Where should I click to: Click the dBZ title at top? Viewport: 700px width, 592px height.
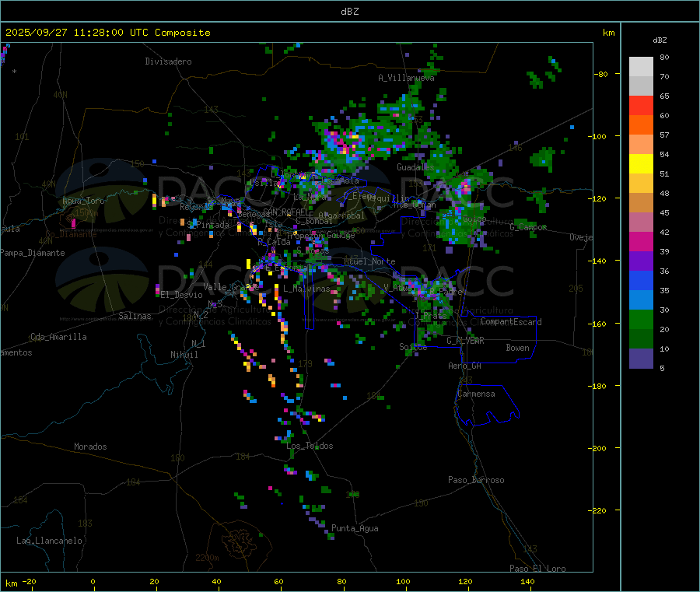[349, 11]
